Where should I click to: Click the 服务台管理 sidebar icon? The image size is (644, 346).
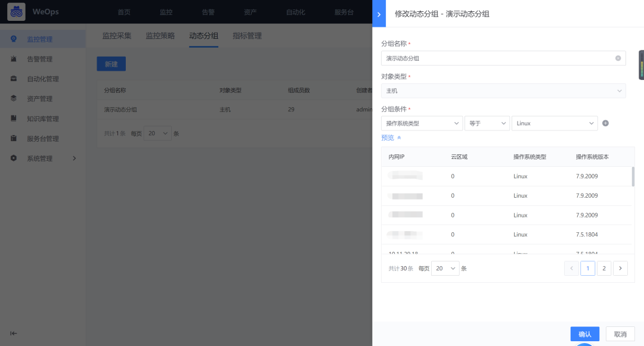pos(14,138)
